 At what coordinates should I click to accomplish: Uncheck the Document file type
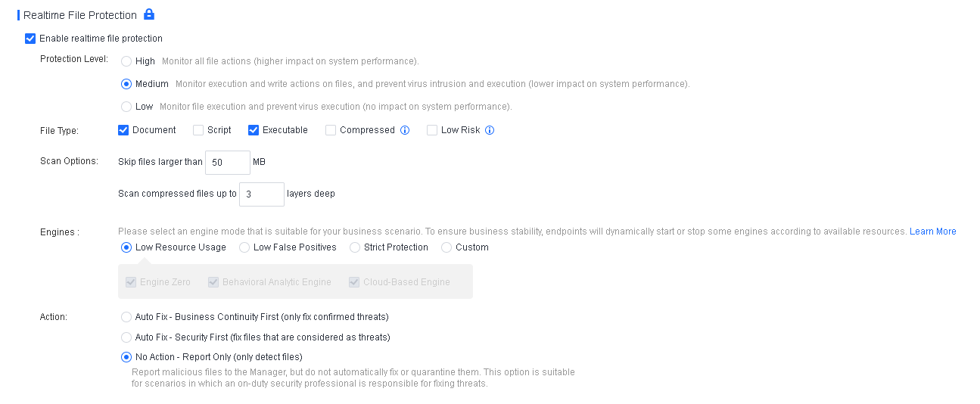pos(123,130)
